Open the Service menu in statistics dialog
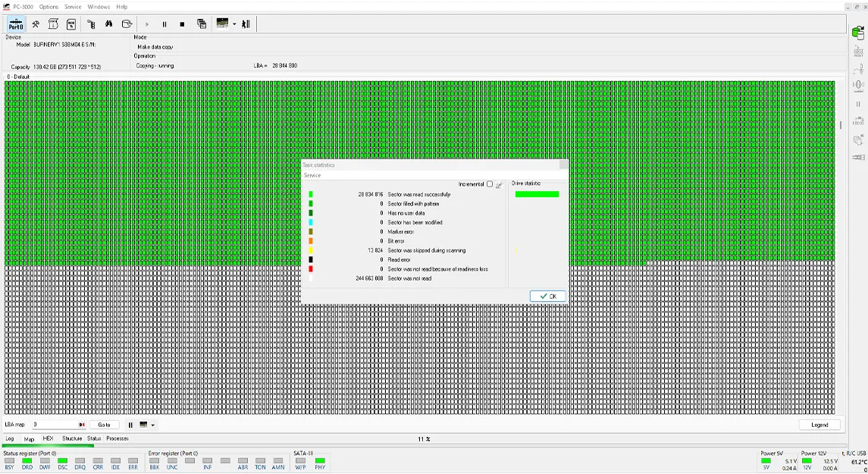The image size is (868, 474). 312,175
